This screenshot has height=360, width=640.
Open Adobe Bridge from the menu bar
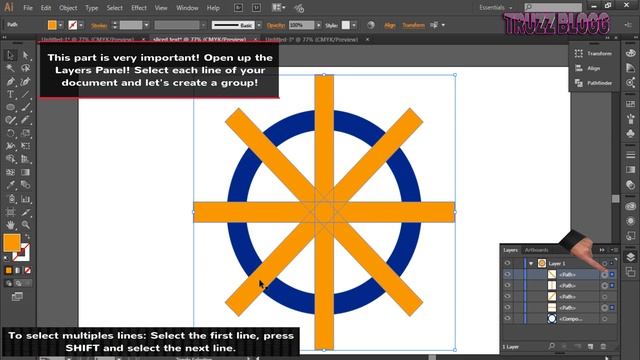coord(239,7)
